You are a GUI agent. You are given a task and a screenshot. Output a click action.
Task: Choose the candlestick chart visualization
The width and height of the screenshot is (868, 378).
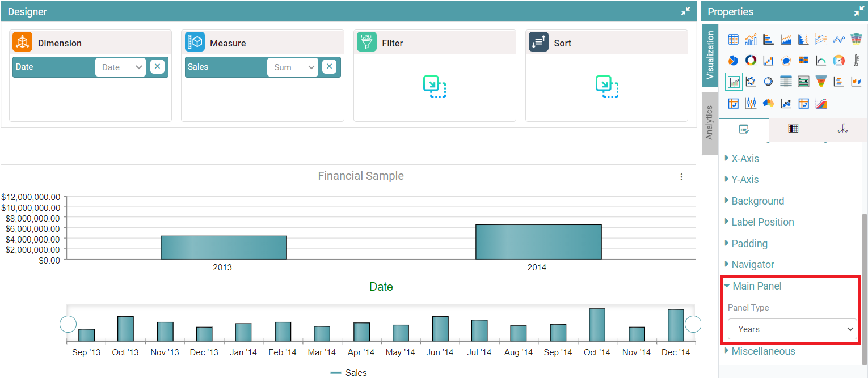point(751,103)
